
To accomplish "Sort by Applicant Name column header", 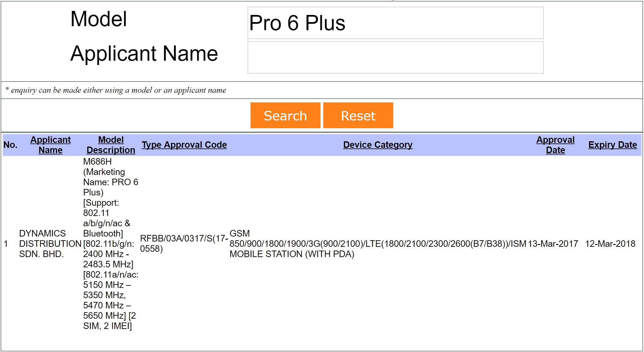I will pyautogui.click(x=50, y=145).
